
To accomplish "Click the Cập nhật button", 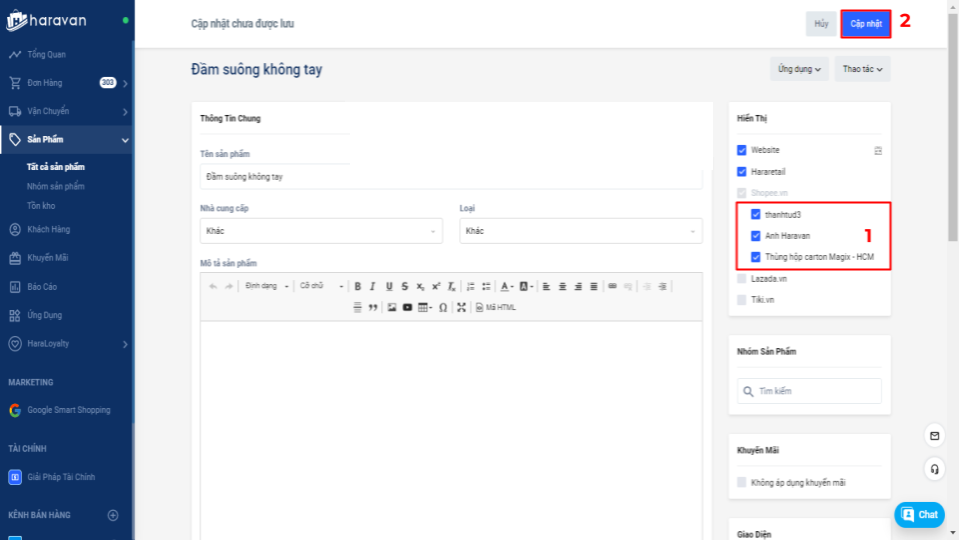I will pos(866,24).
